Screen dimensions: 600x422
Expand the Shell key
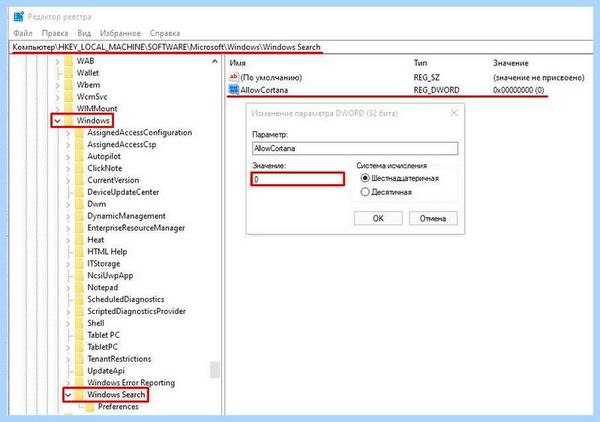[68, 323]
